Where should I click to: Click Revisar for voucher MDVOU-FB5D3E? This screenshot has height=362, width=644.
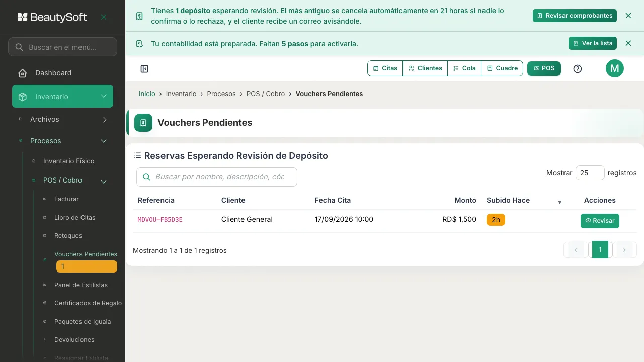point(600,221)
